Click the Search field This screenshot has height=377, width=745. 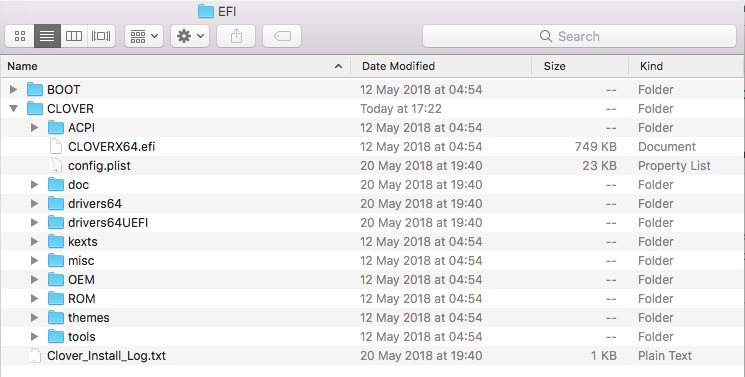[579, 36]
